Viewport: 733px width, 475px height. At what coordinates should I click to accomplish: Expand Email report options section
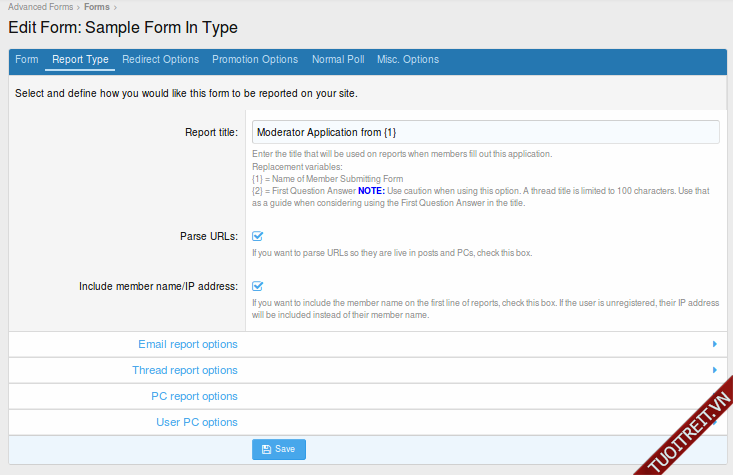[188, 344]
